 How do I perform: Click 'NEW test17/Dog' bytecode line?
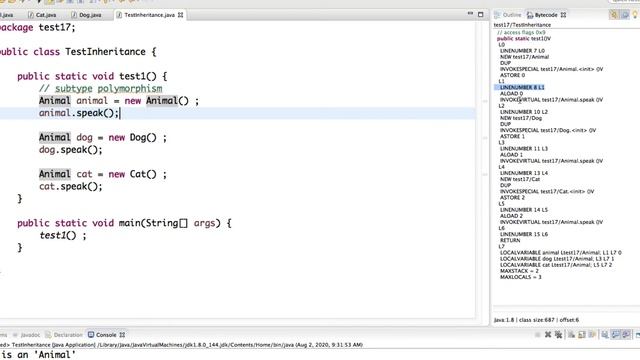pos(521,118)
